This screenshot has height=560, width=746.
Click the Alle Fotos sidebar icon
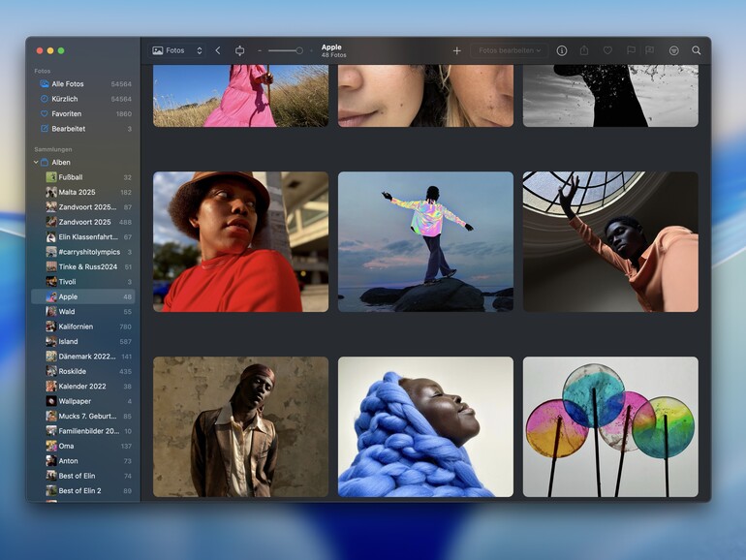pyautogui.click(x=45, y=83)
